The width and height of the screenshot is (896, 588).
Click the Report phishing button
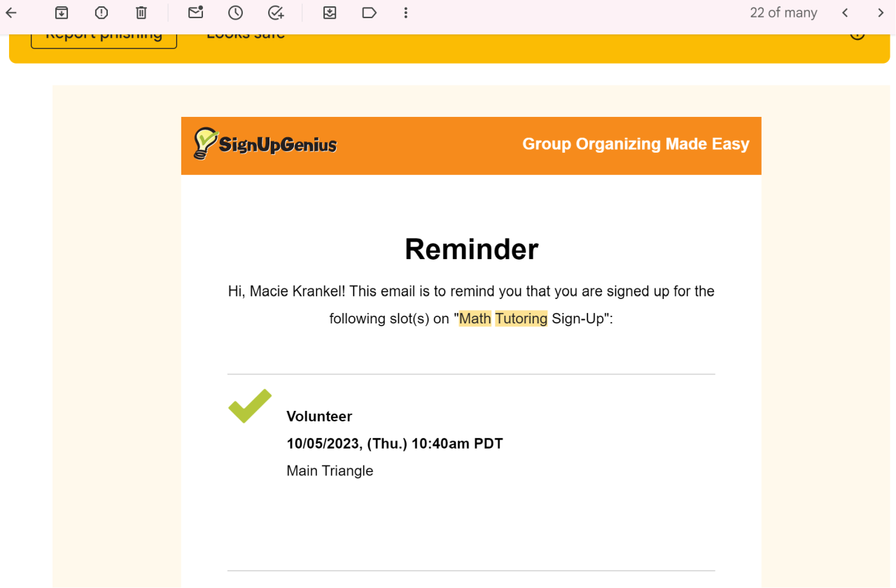tap(104, 37)
